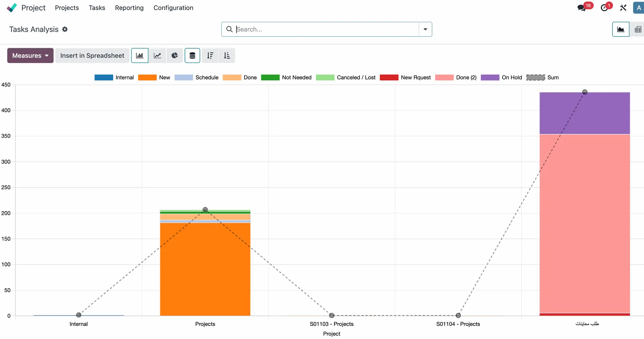This screenshot has width=644, height=339.
Task: Open the user avatar menu
Action: tap(638, 8)
